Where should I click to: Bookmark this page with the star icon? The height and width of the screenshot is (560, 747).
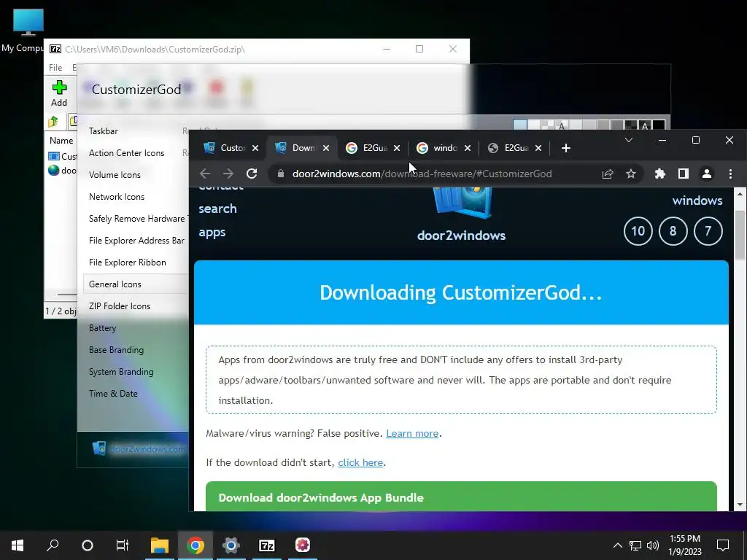631,174
